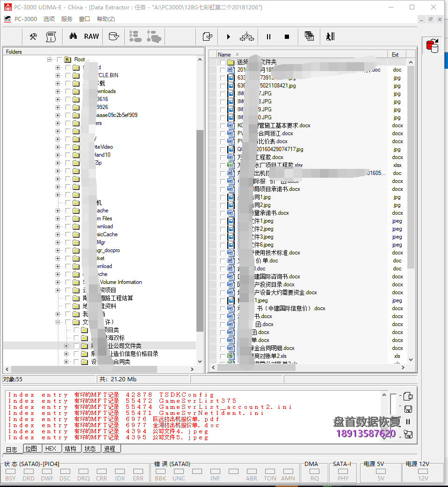448x487 pixels.
Task: Tick checkbox of 使用技术标准.docx
Action: 222,253
